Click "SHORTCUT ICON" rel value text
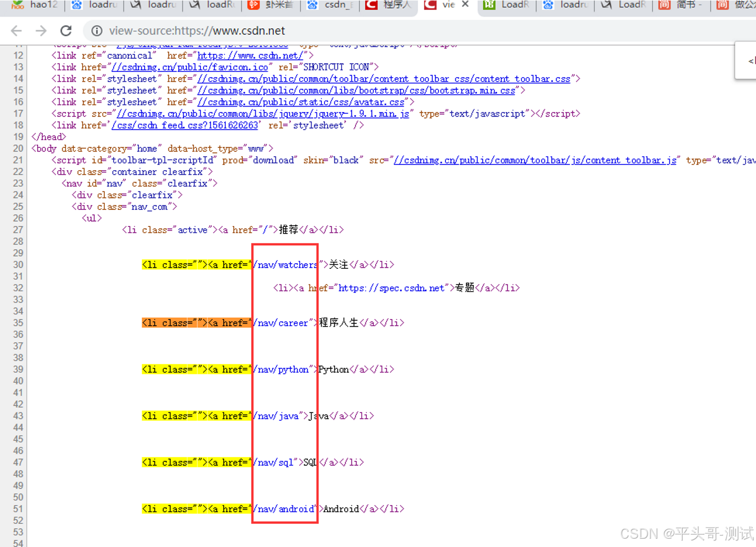 [x=336, y=67]
